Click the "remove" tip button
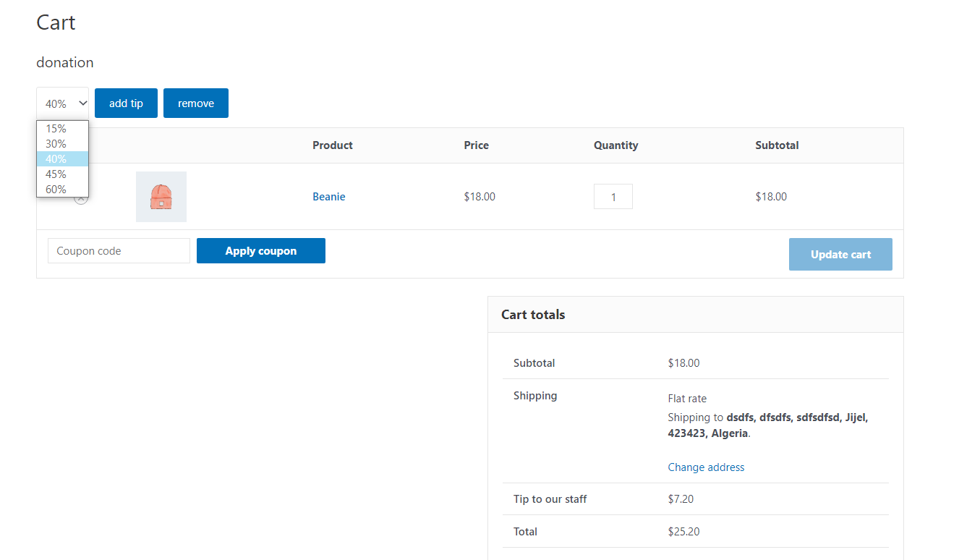 tap(195, 103)
